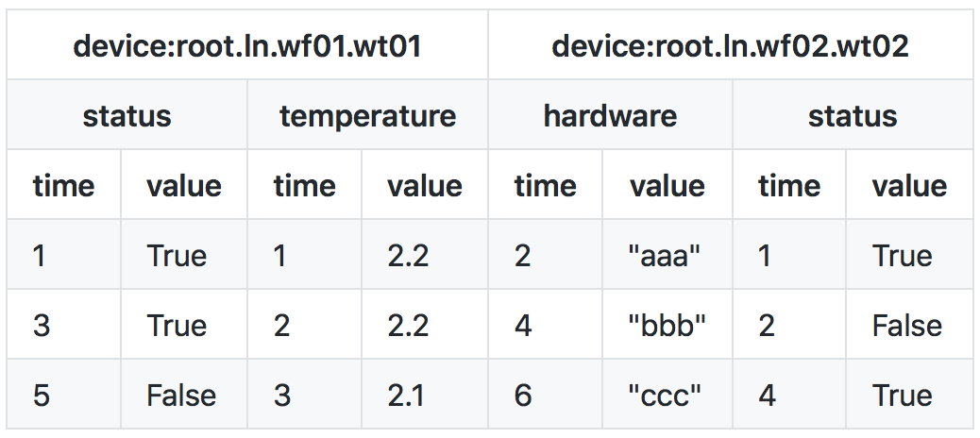This screenshot has width=980, height=438.
Task: Click the status header under wf01.wt01
Action: pos(127,115)
